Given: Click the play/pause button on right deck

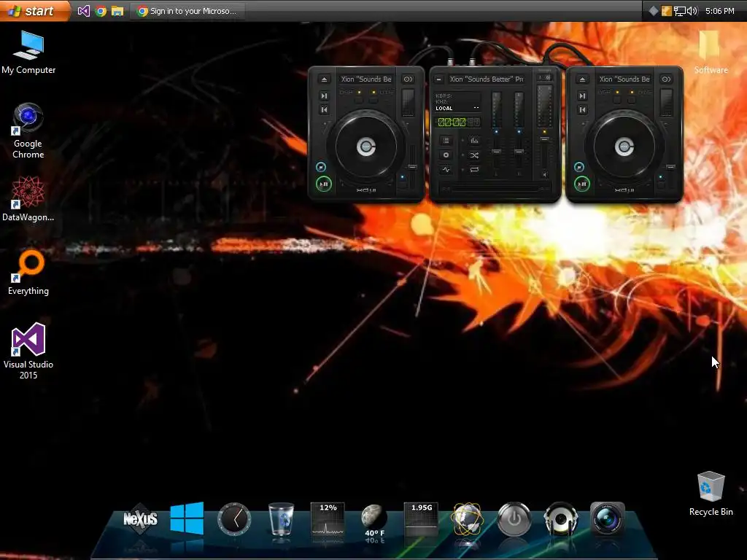Looking at the screenshot, I should click(581, 184).
